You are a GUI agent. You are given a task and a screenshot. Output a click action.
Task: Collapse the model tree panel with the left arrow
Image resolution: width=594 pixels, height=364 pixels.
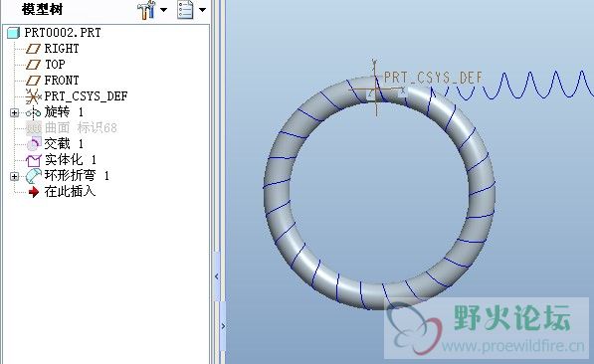(x=216, y=276)
